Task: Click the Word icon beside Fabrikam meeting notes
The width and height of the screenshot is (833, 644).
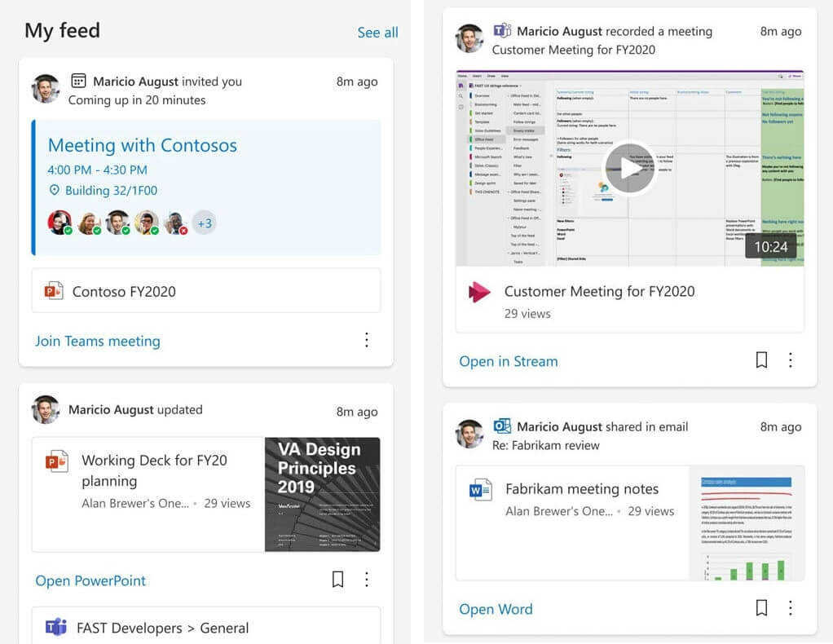Action: tap(480, 490)
